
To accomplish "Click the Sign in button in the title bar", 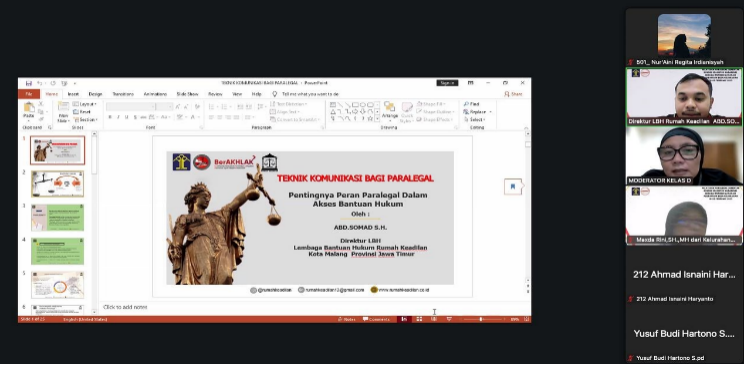I will pyautogui.click(x=447, y=83).
